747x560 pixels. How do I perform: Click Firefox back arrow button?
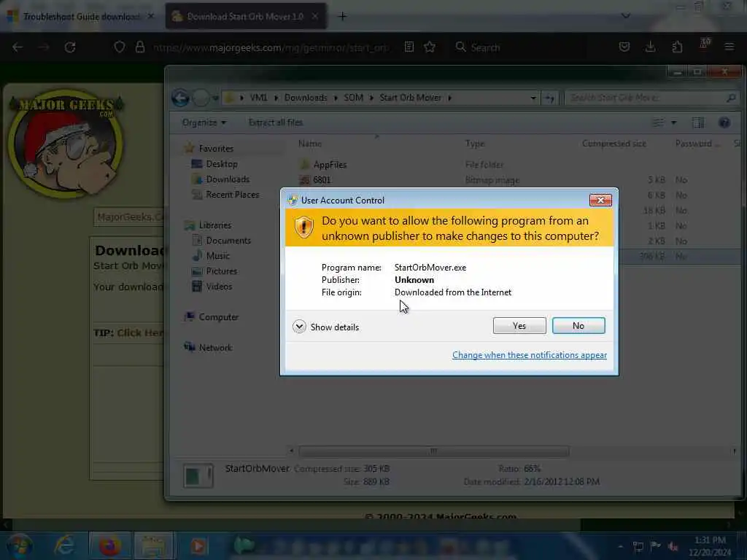pos(18,47)
